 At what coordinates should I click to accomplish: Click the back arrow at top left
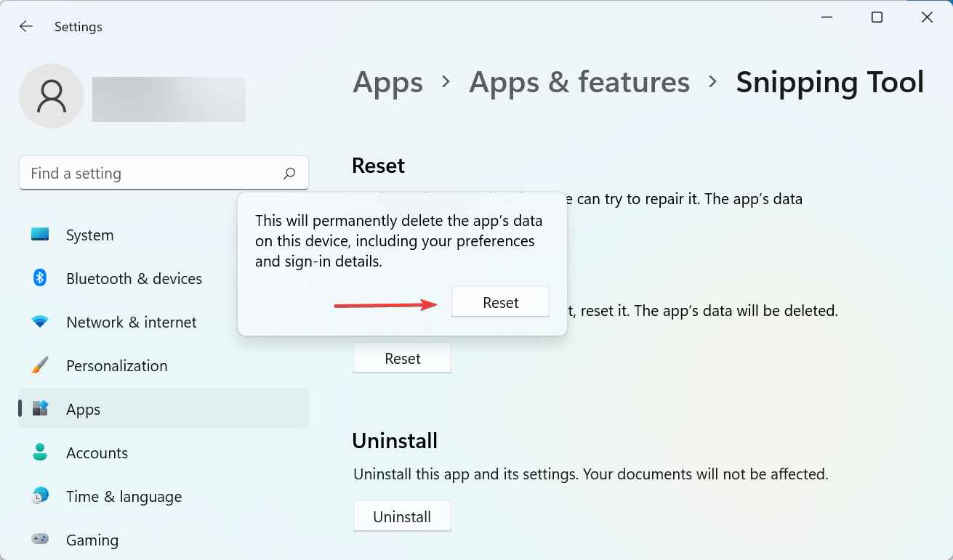point(25,26)
